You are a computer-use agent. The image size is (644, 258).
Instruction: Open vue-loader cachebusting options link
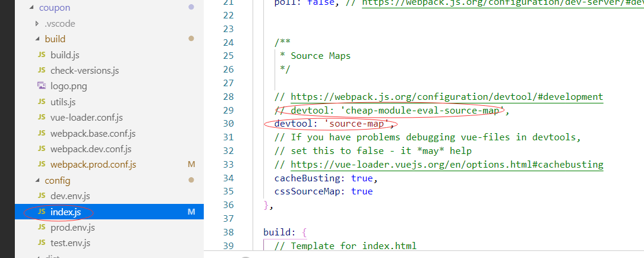447,165
